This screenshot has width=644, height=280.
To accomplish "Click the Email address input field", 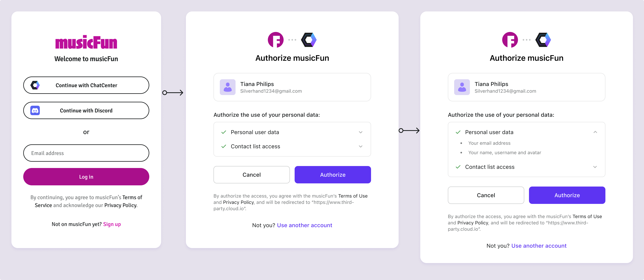I will (x=86, y=153).
